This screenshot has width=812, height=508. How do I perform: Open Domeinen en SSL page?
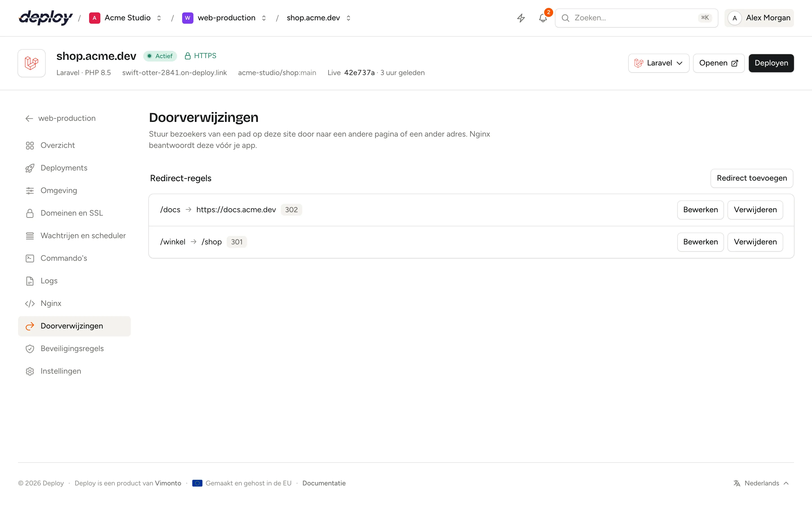(x=74, y=213)
